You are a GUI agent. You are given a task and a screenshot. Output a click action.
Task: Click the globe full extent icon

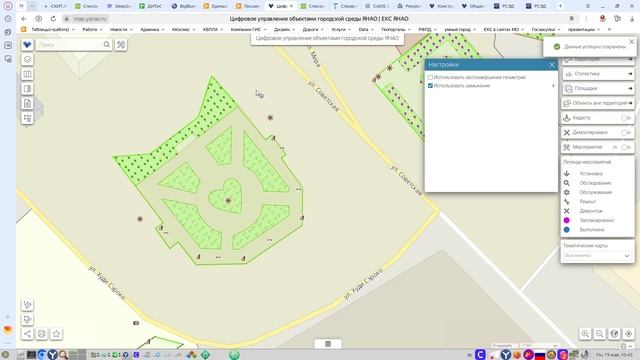(x=614, y=334)
